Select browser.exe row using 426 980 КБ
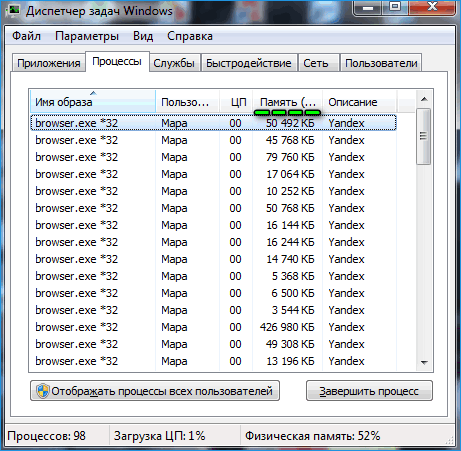The width and height of the screenshot is (461, 451). [213, 327]
